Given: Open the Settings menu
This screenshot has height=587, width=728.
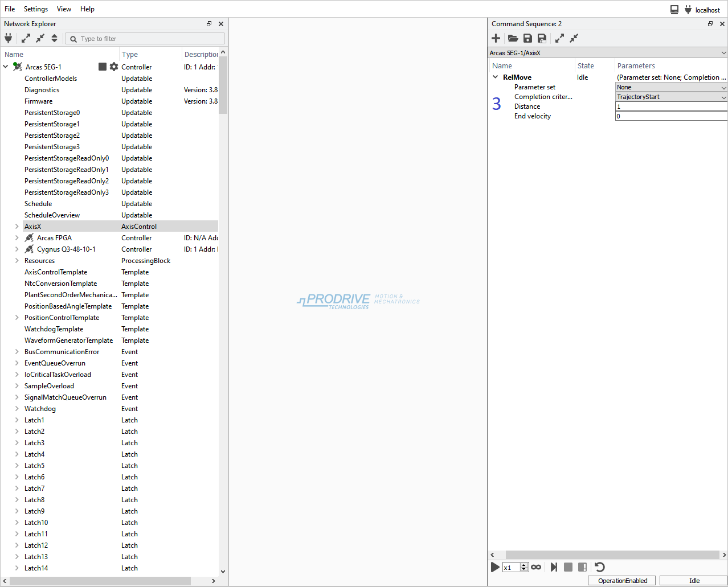Looking at the screenshot, I should tap(35, 9).
